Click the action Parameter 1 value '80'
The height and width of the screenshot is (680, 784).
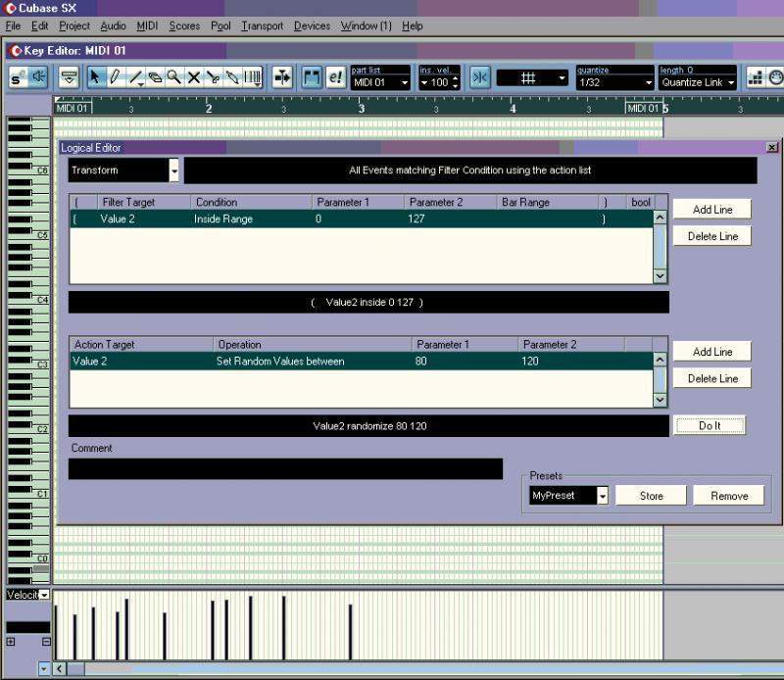pyautogui.click(x=421, y=361)
